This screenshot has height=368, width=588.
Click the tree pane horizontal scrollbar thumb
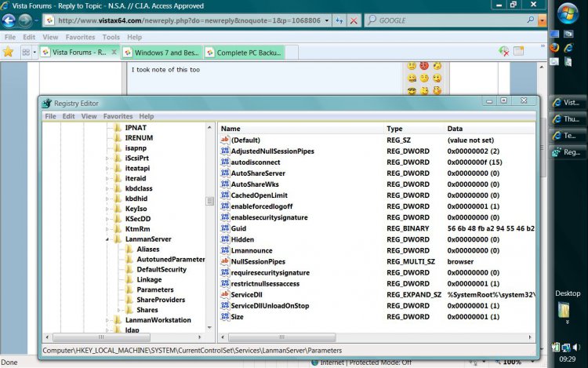[101, 337]
